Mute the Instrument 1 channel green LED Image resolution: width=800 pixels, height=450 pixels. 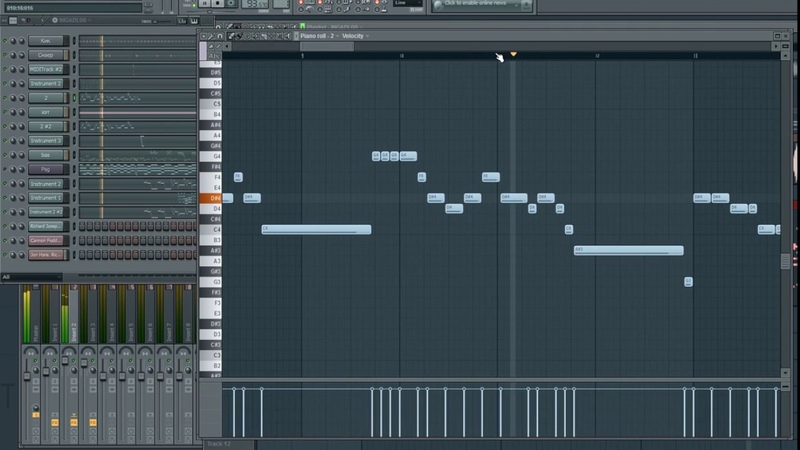tap(5, 198)
